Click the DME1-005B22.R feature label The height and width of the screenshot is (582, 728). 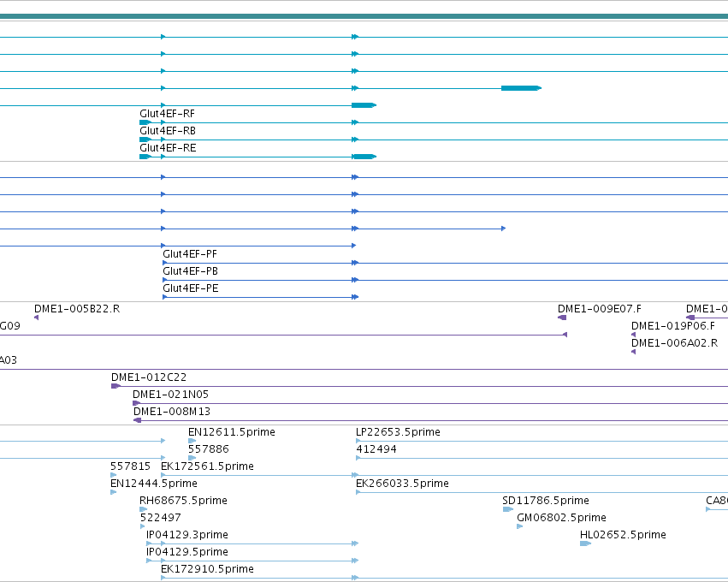click(77, 309)
